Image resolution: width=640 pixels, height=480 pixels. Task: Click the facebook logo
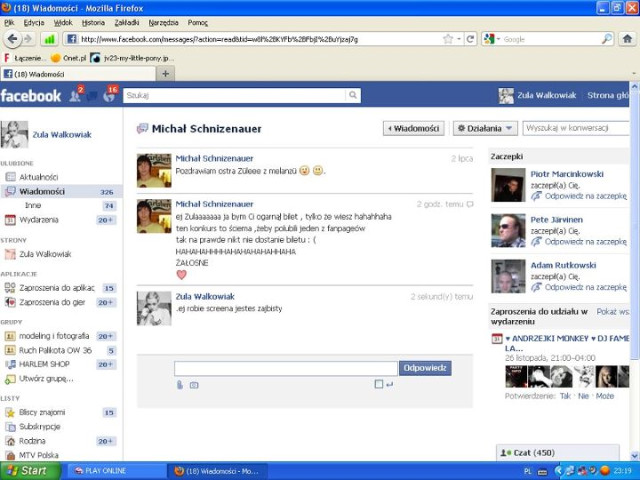tap(31, 96)
